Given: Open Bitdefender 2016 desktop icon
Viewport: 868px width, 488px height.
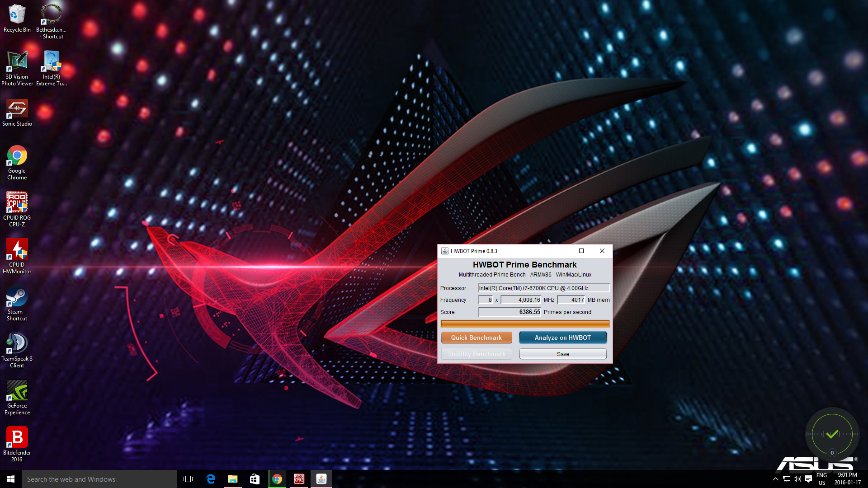Looking at the screenshot, I should pyautogui.click(x=17, y=444).
